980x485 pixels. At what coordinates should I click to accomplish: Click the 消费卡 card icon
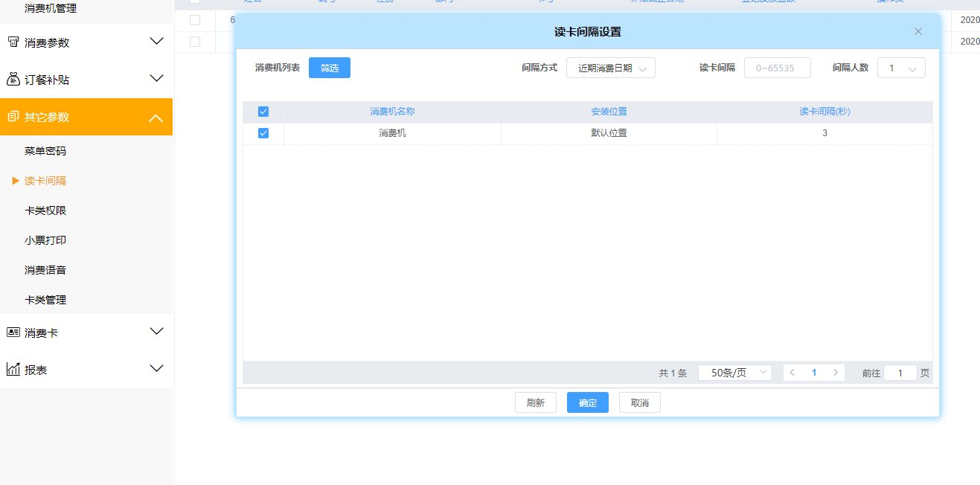(13, 333)
